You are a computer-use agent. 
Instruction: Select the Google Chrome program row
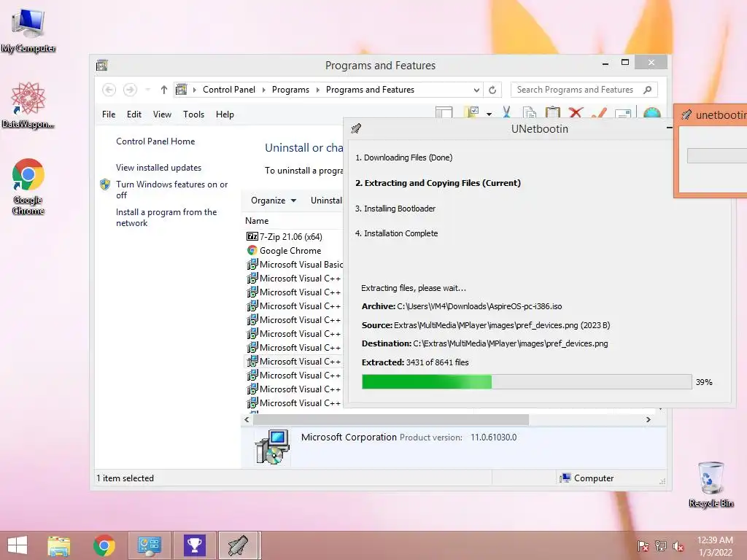click(293, 251)
